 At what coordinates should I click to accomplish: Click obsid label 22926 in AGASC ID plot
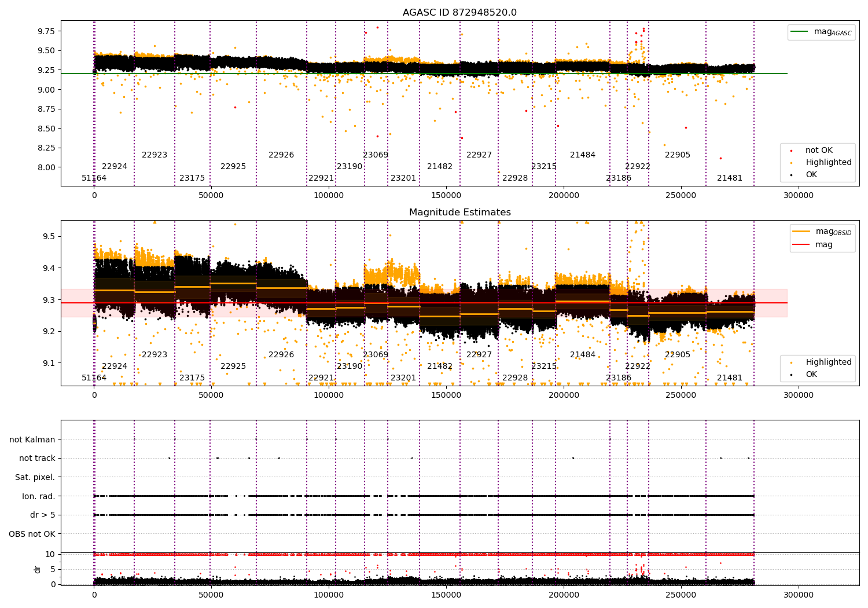[x=281, y=155]
